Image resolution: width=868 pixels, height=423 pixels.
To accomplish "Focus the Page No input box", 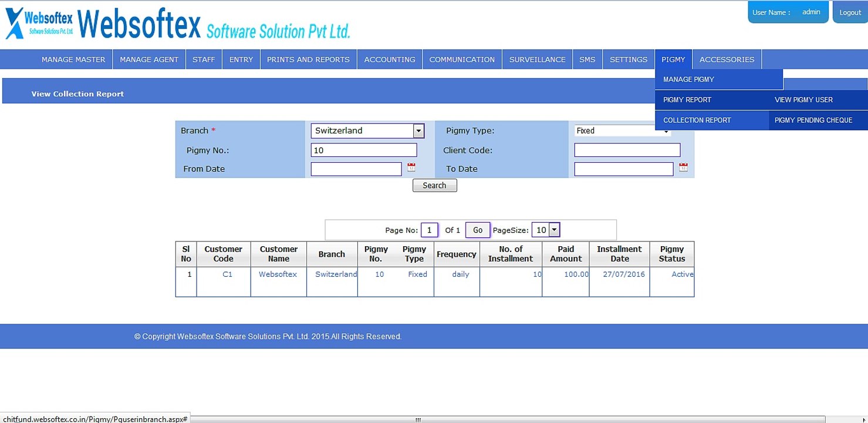I will (x=430, y=230).
